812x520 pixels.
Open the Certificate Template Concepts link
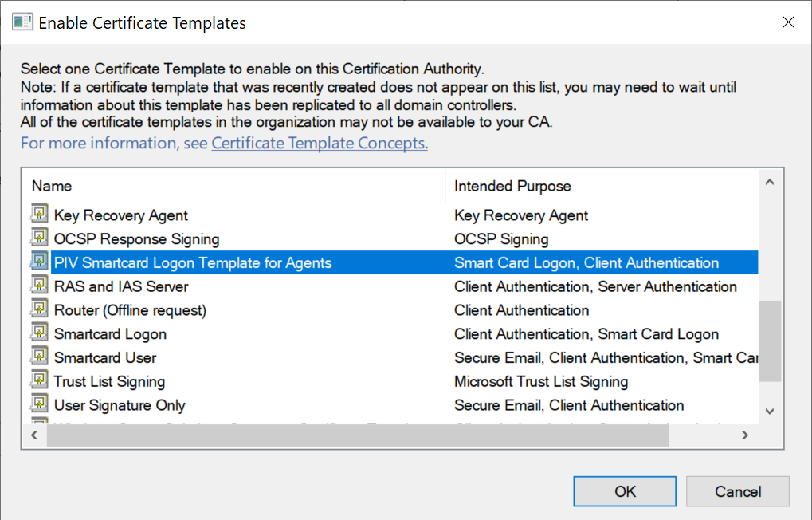click(320, 144)
